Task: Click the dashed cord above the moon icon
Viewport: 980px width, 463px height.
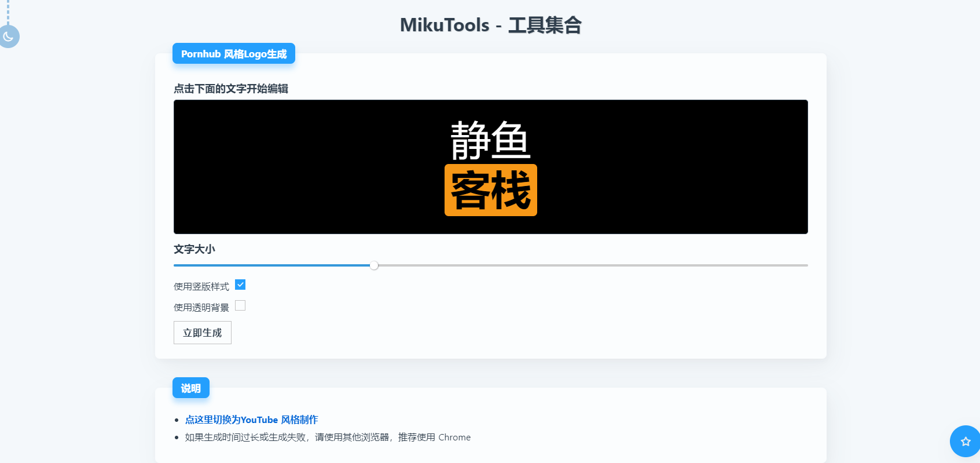Action: click(8, 12)
